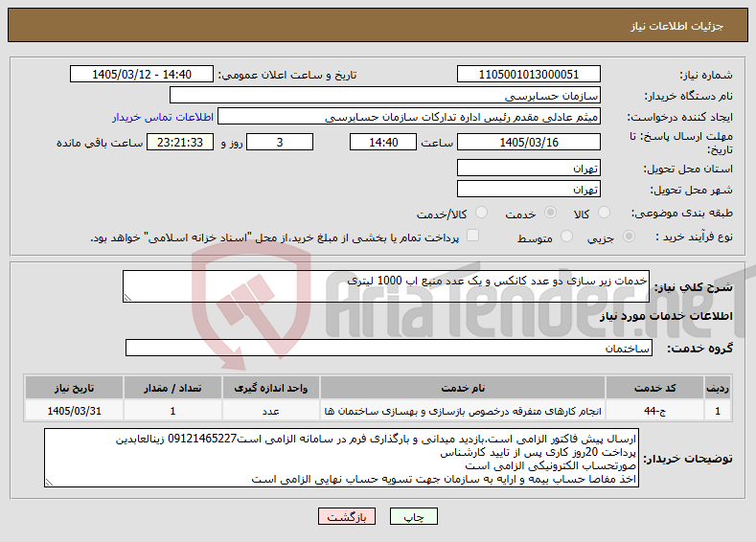Select the خدمت radio button
The width and height of the screenshot is (756, 542).
coord(550,213)
